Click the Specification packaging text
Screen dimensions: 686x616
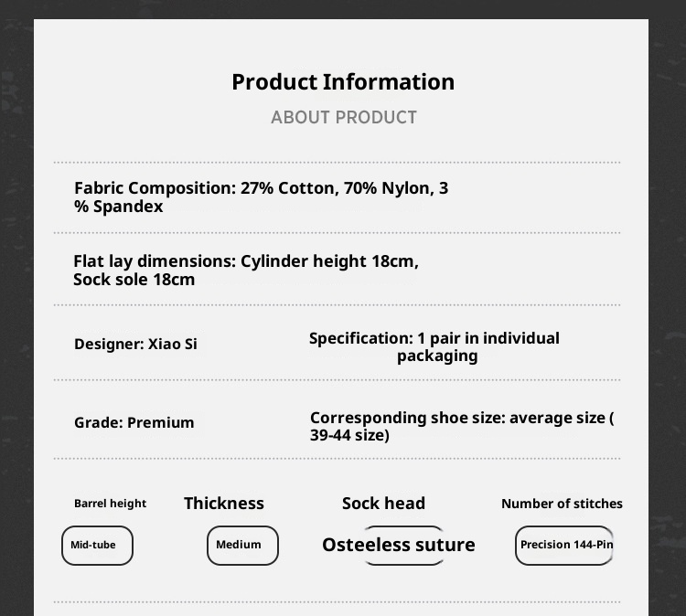pos(434,346)
